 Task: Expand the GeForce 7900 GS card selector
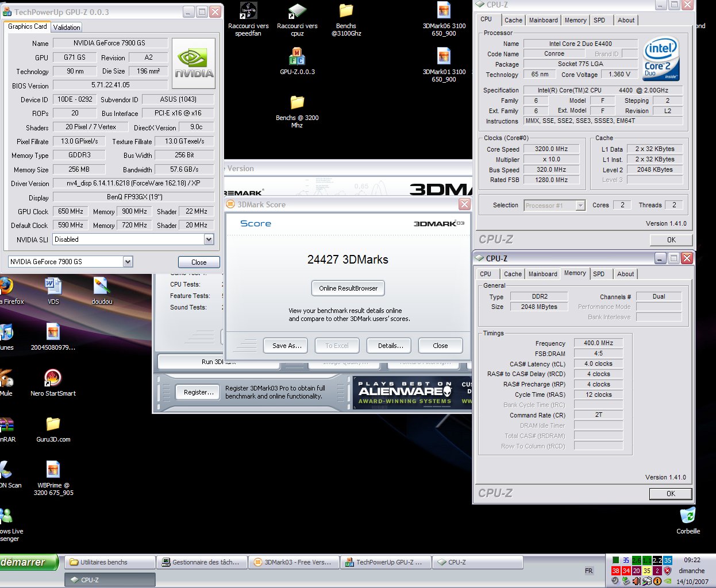[x=128, y=262]
